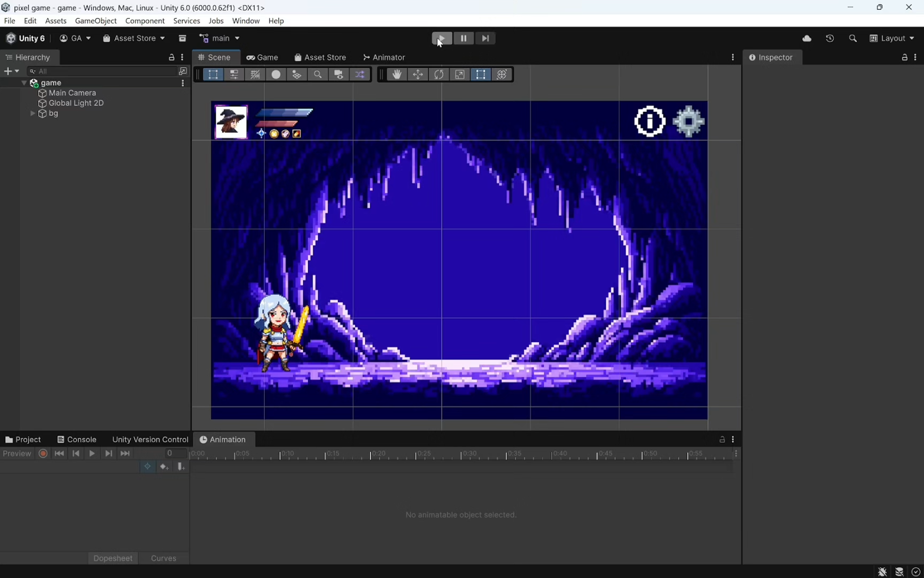
Task: Toggle the Hierarchy panel lock
Action: tap(171, 57)
